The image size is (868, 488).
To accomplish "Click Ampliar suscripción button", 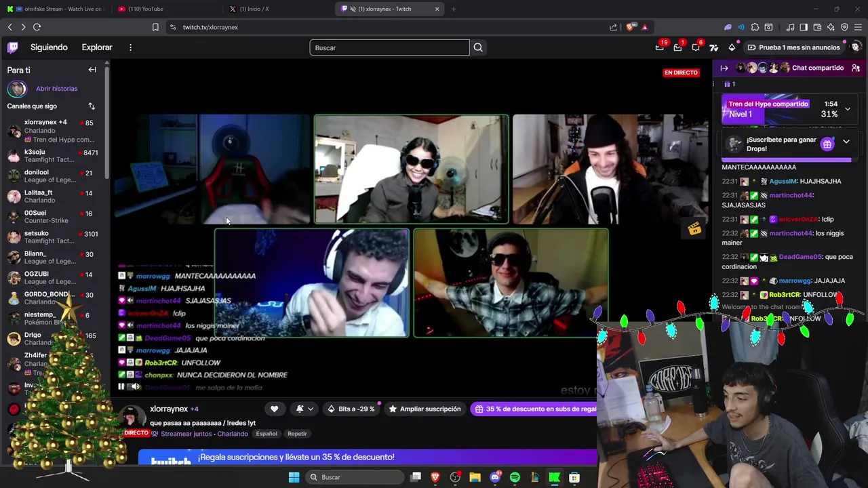I will click(424, 409).
